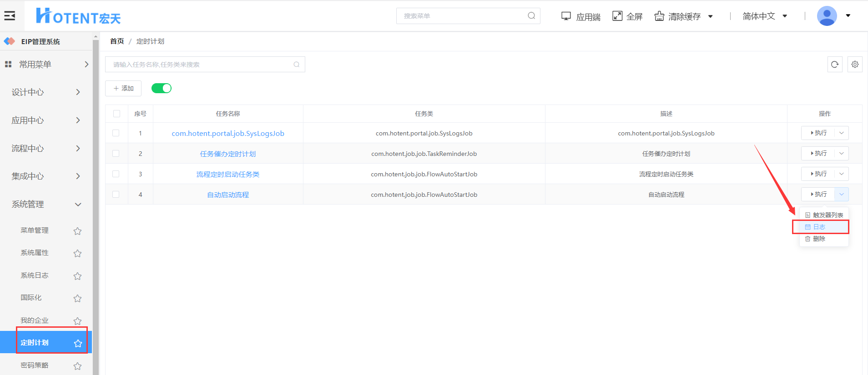Select the checkbox for row 4

[116, 195]
